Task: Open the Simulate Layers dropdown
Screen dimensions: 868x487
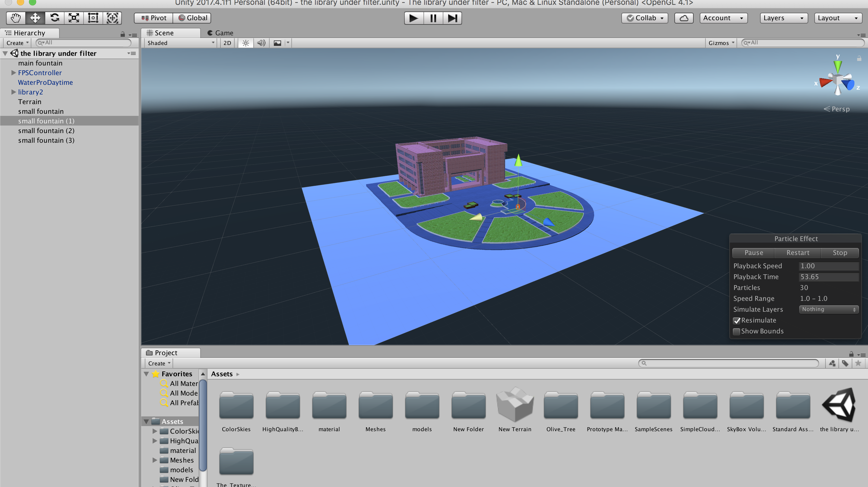Action: click(828, 309)
